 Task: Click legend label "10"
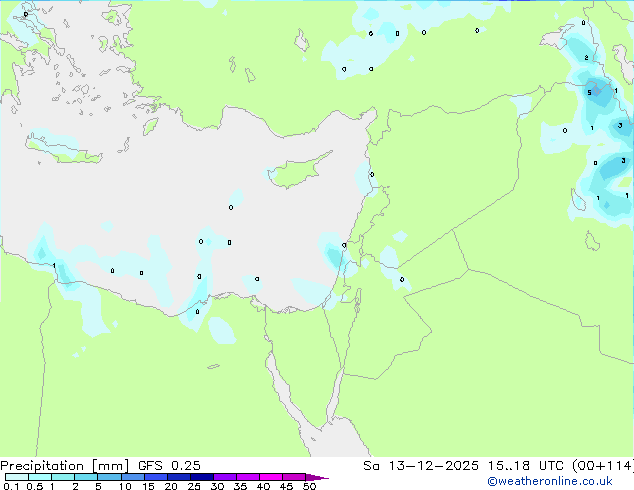click(x=125, y=486)
